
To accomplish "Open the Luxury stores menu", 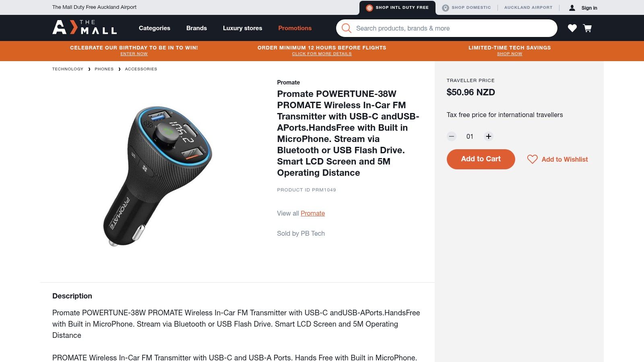I will 242,28.
